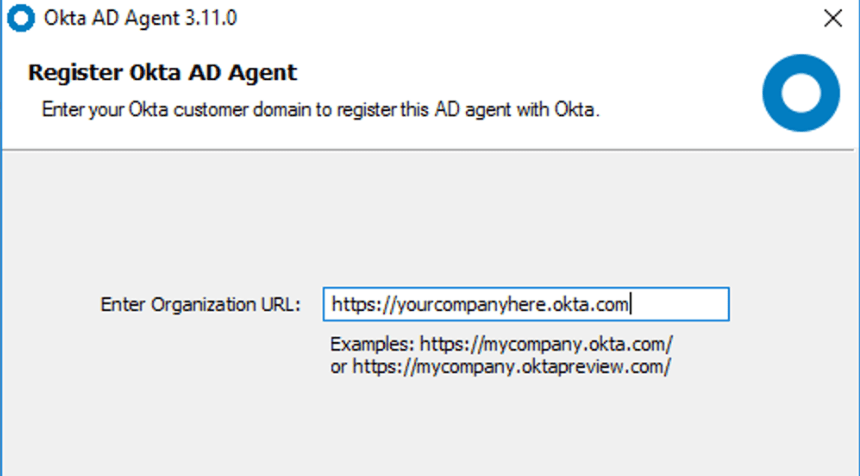
Task: Click the "Enter Organization URL:" label
Action: [200, 304]
